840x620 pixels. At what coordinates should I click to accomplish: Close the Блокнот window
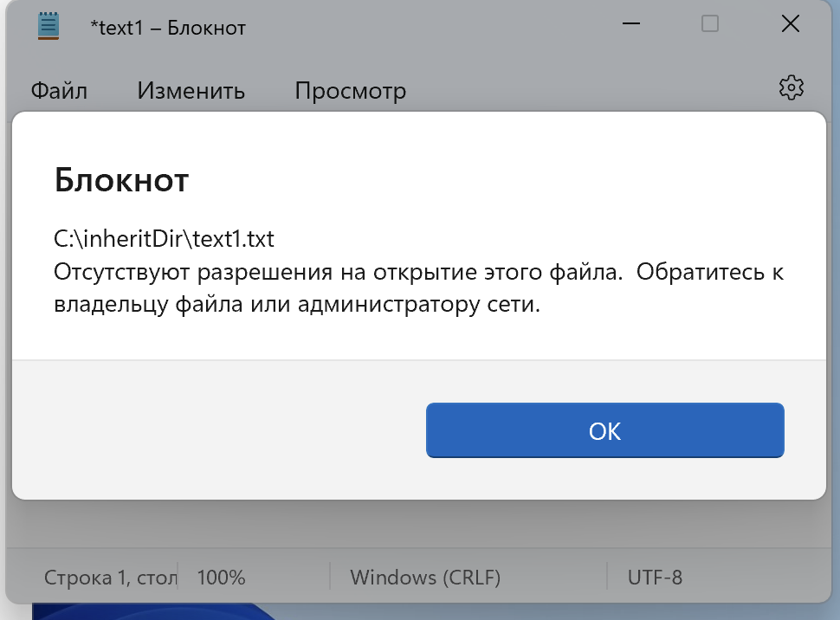click(790, 24)
